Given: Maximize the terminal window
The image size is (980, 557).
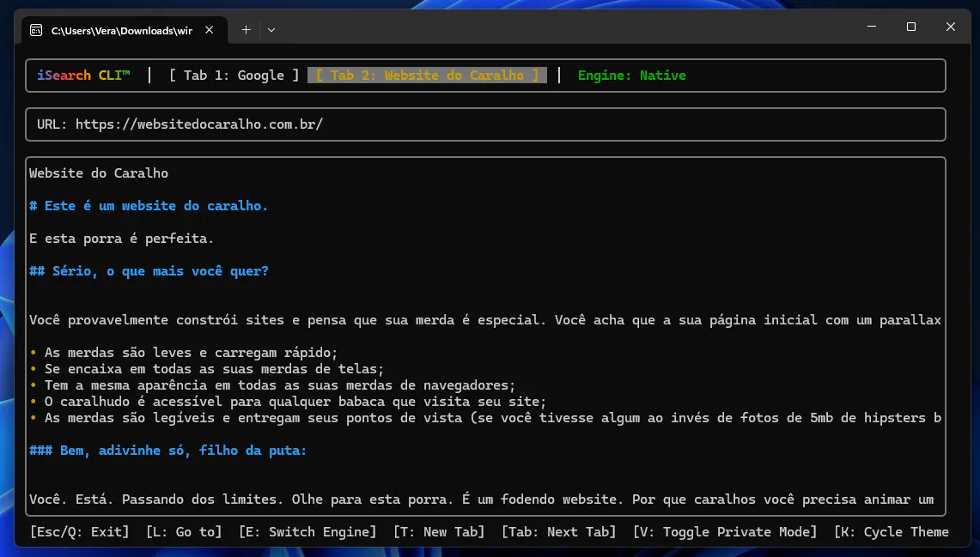Looking at the screenshot, I should [x=911, y=27].
